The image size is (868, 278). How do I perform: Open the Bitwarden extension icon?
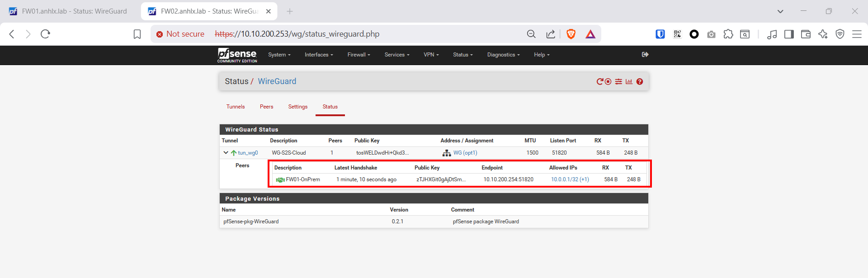660,34
